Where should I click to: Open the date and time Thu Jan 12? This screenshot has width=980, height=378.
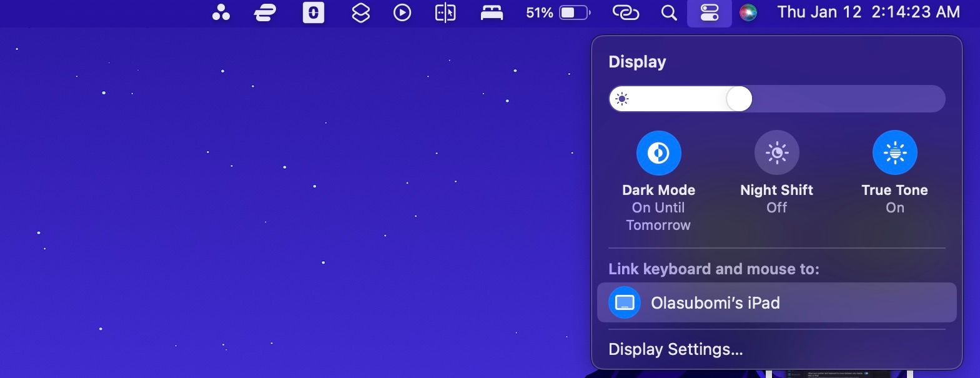[x=868, y=12]
